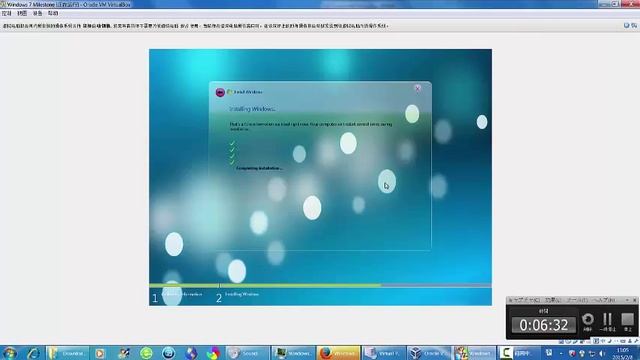This screenshot has height=360, width=640.
Task: Click the 'Completing installation...' step text
Action: (x=259, y=168)
